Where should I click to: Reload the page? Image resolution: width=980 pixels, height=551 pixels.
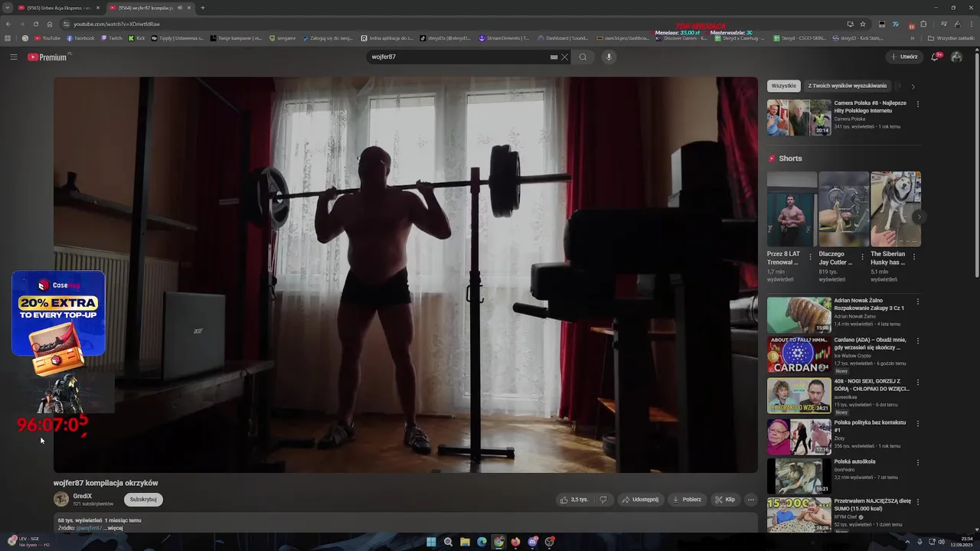click(x=35, y=24)
